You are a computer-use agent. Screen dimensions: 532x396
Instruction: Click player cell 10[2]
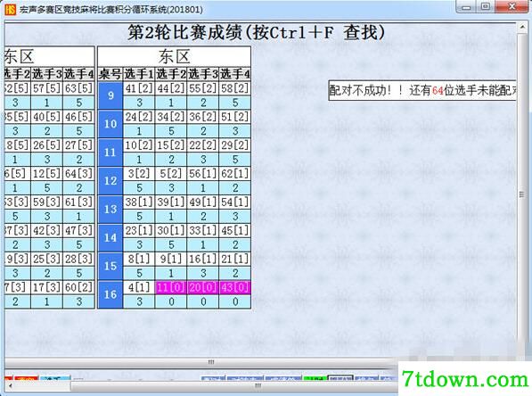pyautogui.click(x=139, y=145)
